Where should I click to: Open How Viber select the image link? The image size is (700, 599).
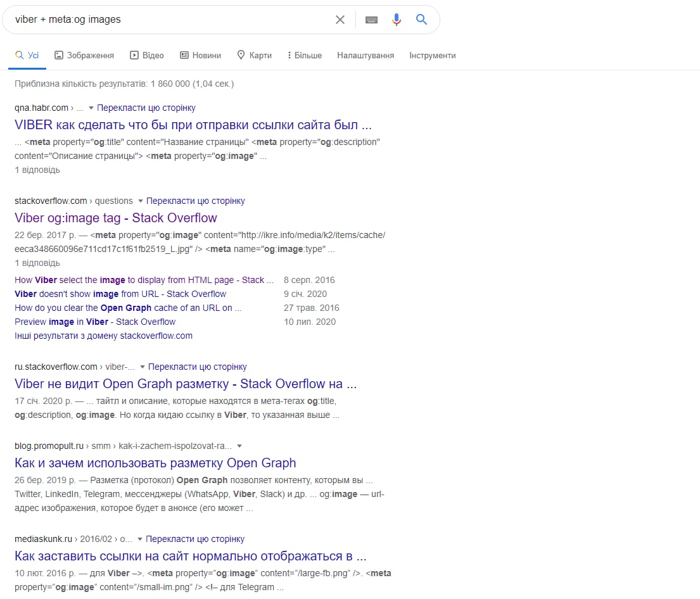pos(144,280)
